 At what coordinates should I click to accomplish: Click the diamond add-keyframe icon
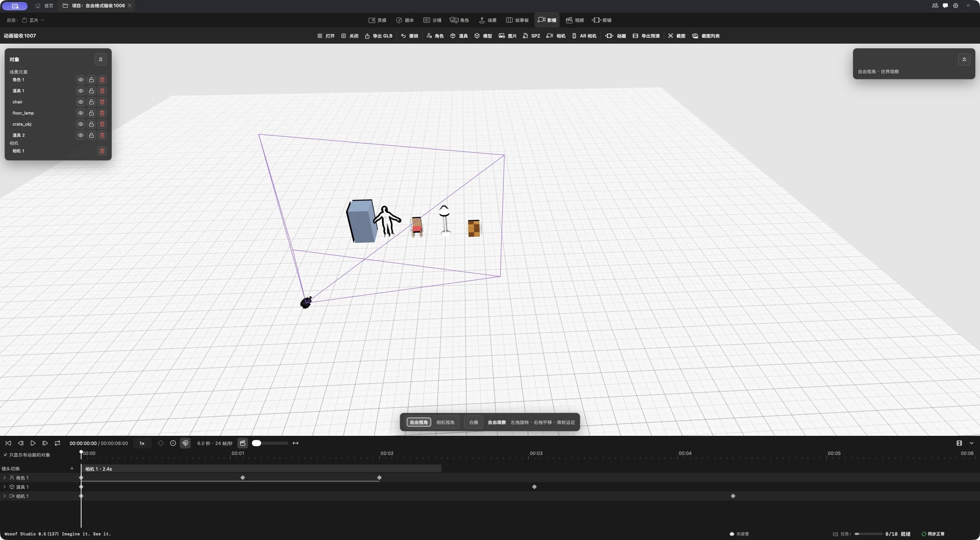tap(161, 443)
